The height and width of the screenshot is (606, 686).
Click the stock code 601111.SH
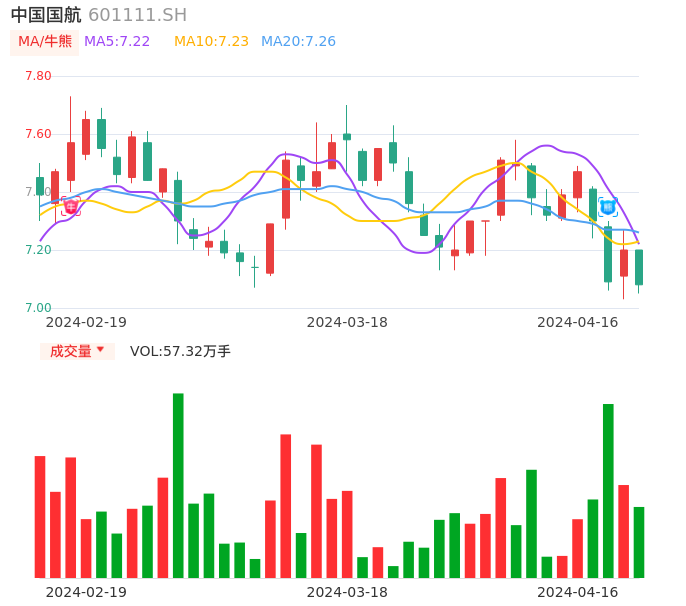[137, 15]
